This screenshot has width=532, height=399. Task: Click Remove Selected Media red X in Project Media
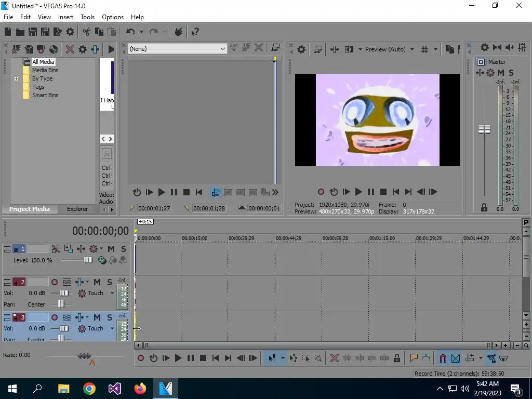click(x=70, y=49)
